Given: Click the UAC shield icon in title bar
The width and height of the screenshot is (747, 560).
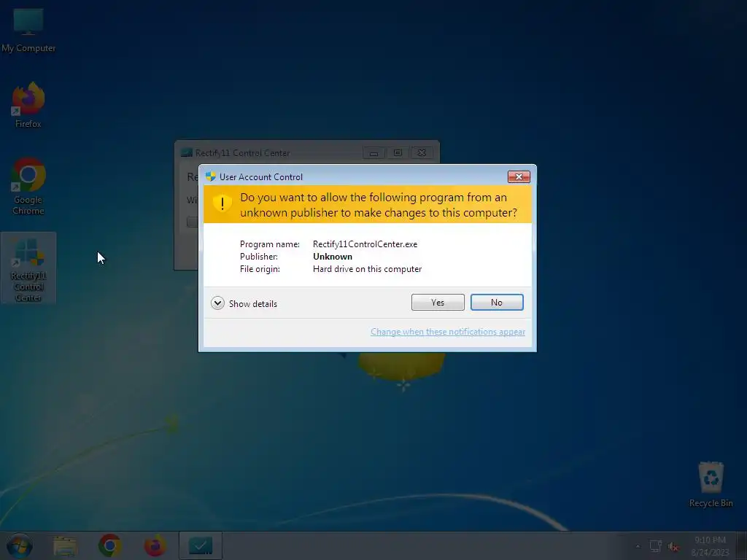Looking at the screenshot, I should click(x=211, y=176).
